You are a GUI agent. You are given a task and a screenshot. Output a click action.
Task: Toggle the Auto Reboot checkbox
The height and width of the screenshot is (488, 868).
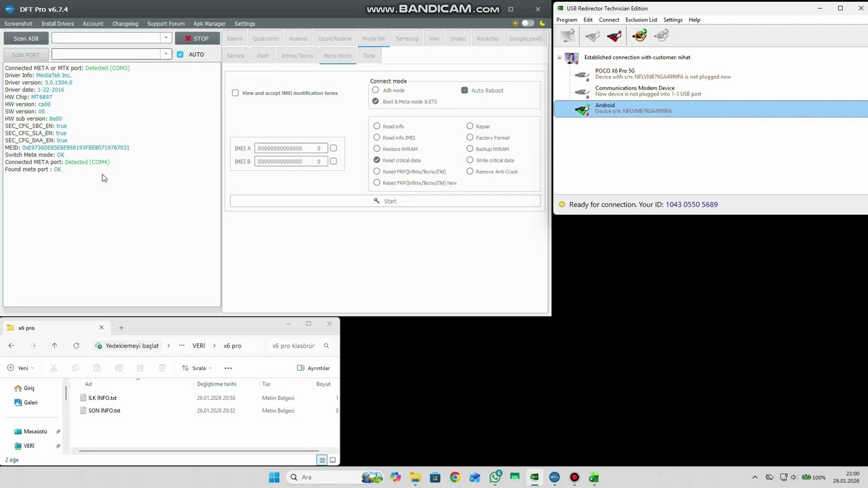tap(465, 90)
